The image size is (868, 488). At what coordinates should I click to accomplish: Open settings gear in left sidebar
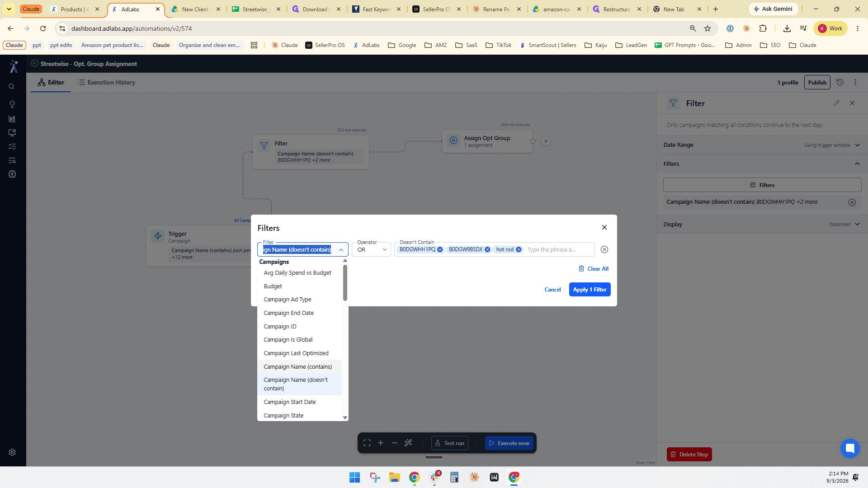(12, 452)
